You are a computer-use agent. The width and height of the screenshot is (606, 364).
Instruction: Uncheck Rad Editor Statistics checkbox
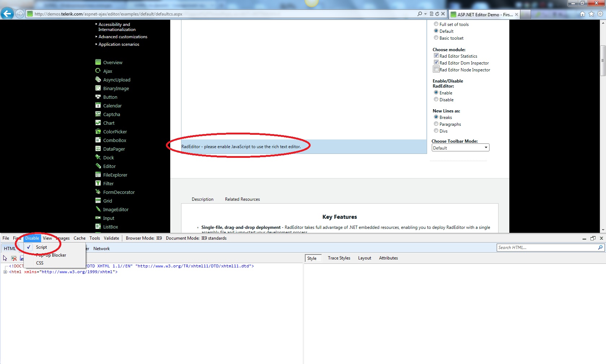pyautogui.click(x=436, y=56)
